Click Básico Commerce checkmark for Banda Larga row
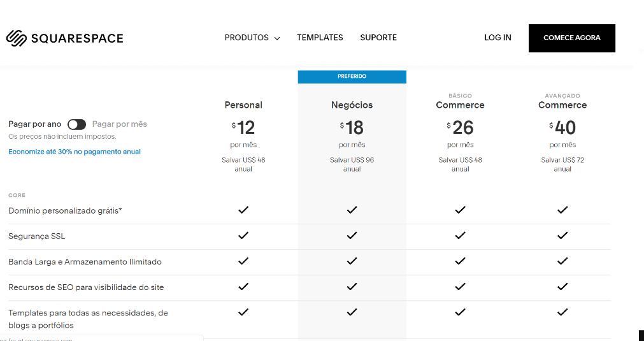The width and height of the screenshot is (644, 341). click(460, 261)
